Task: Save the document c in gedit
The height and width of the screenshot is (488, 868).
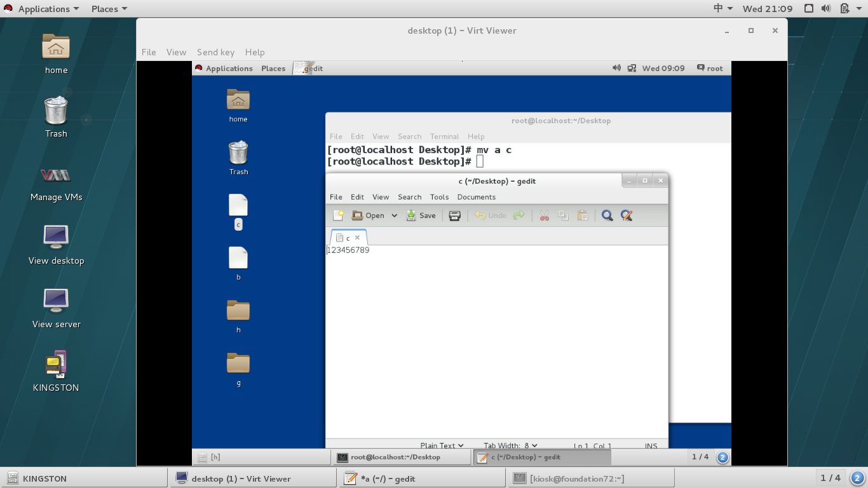Action: 421,215
